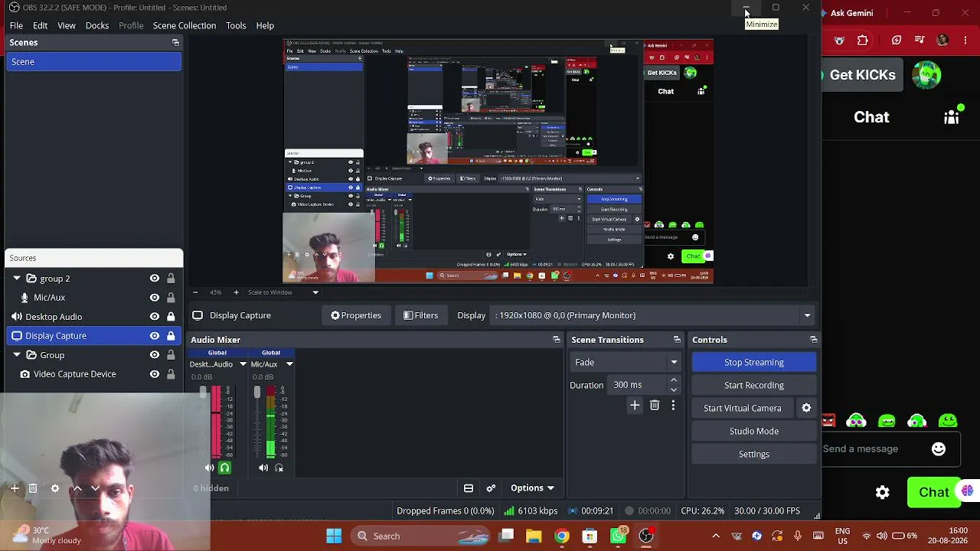This screenshot has height=551, width=980.
Task: Open emoji picker in the chat box
Action: pyautogui.click(x=939, y=449)
